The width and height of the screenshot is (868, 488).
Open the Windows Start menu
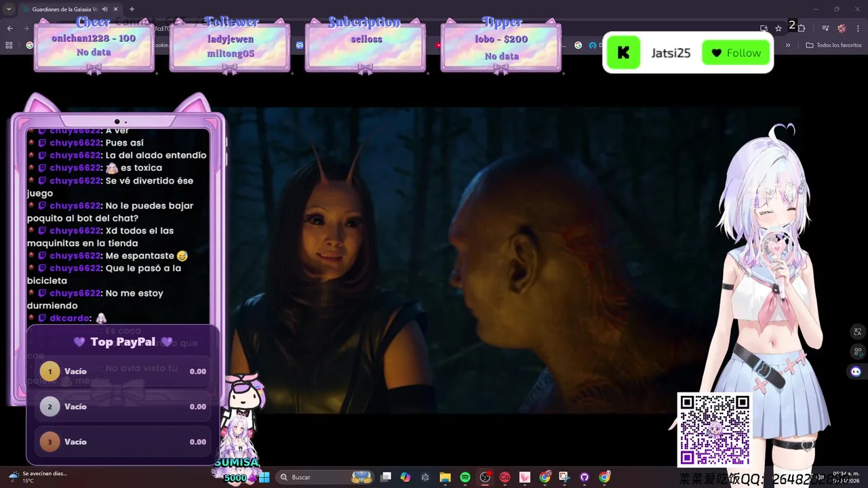[x=264, y=477]
